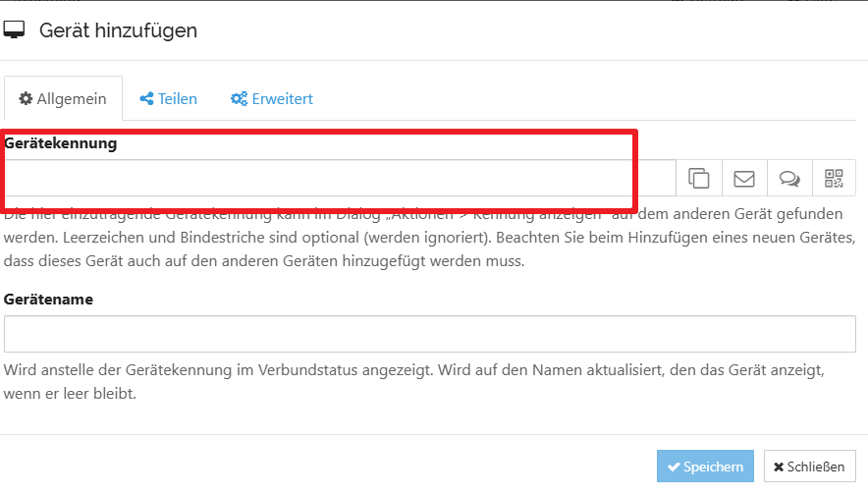Select the Erweitert tab
The image size is (868, 495).
[271, 98]
